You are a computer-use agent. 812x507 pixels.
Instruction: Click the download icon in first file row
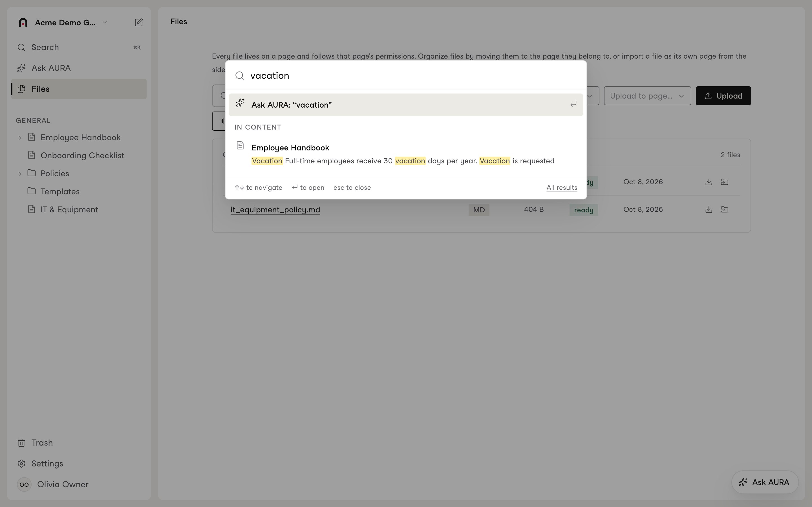(x=709, y=182)
